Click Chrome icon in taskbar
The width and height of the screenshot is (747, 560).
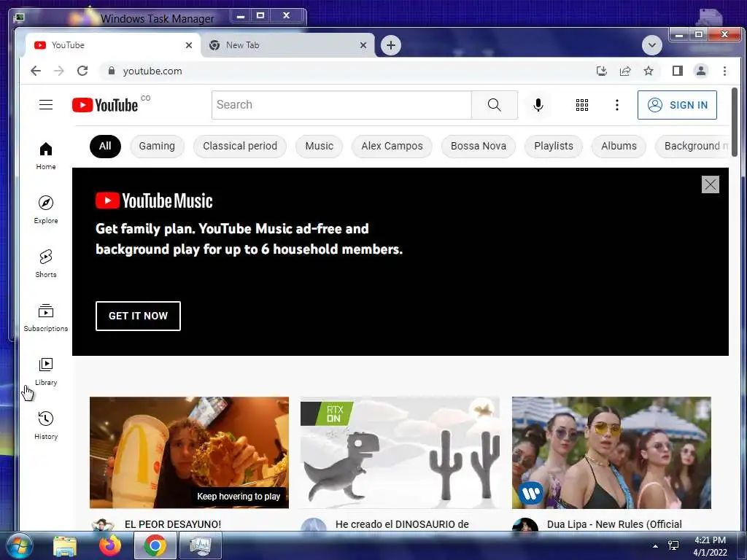pyautogui.click(x=155, y=545)
